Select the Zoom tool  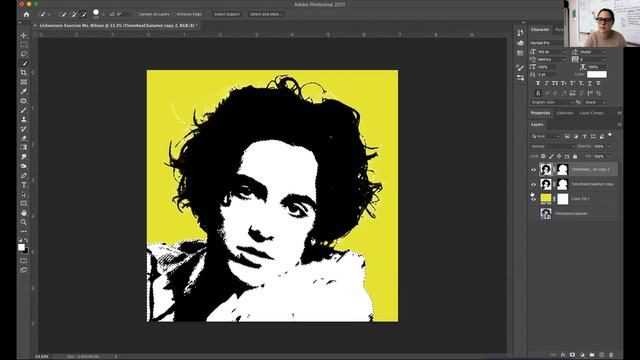[x=24, y=222]
